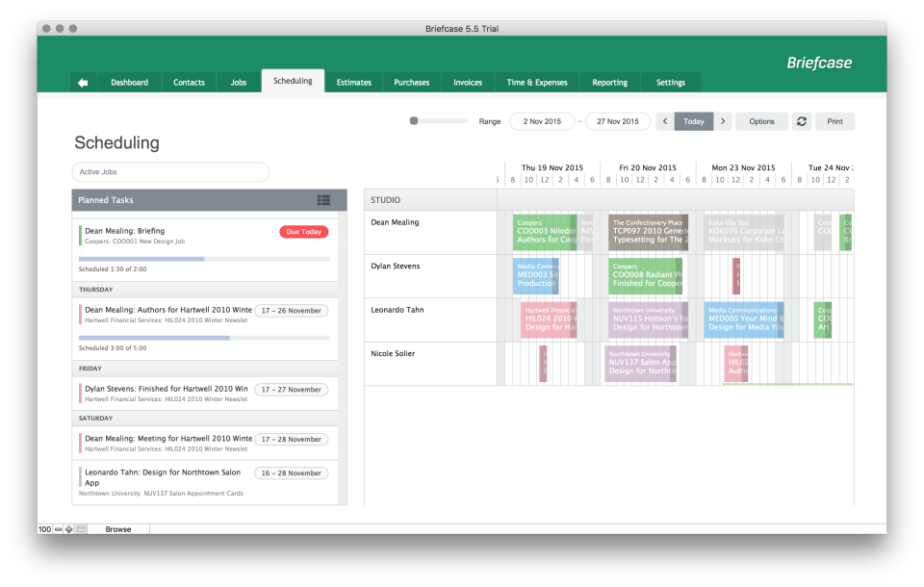Click the SATURDAY section divider label

click(x=95, y=419)
